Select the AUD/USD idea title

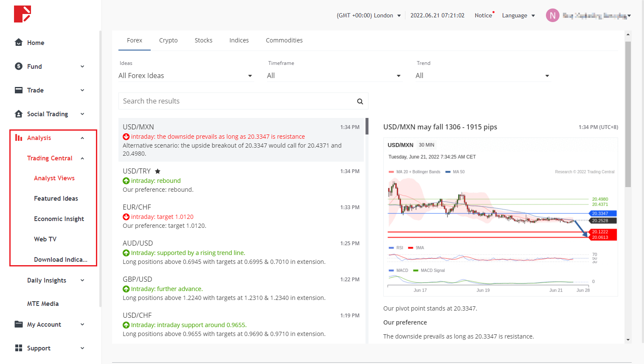point(138,243)
